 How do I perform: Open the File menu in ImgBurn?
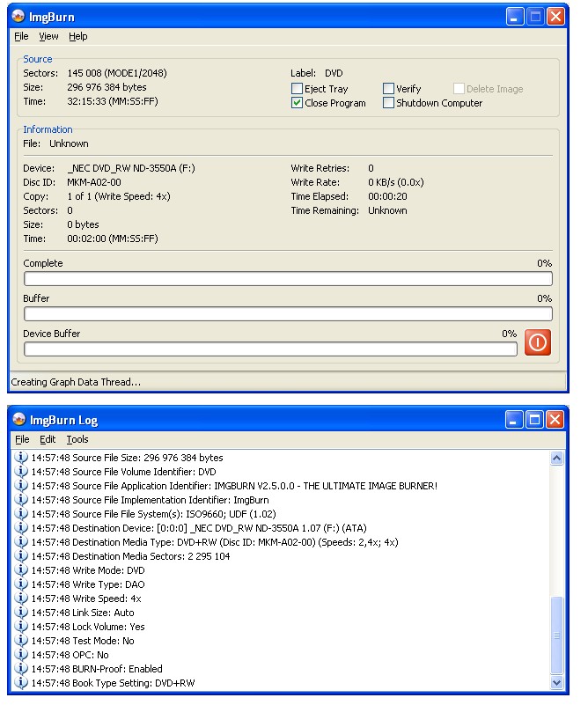tap(21, 37)
